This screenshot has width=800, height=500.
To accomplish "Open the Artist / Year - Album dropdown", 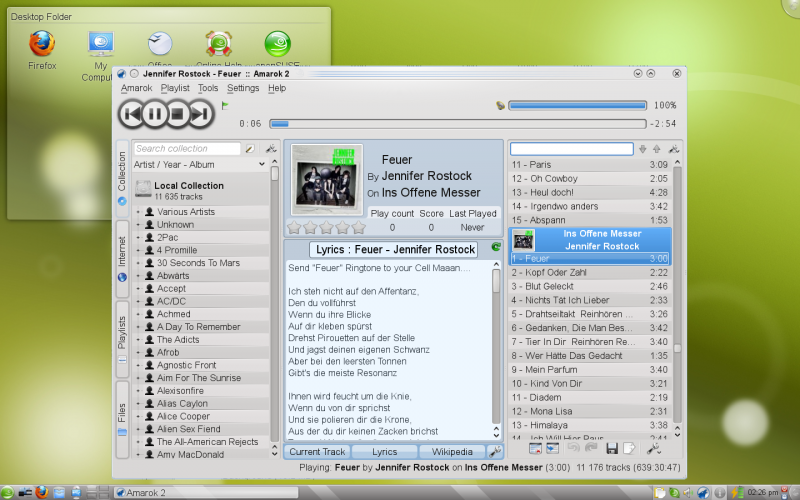I will [199, 165].
